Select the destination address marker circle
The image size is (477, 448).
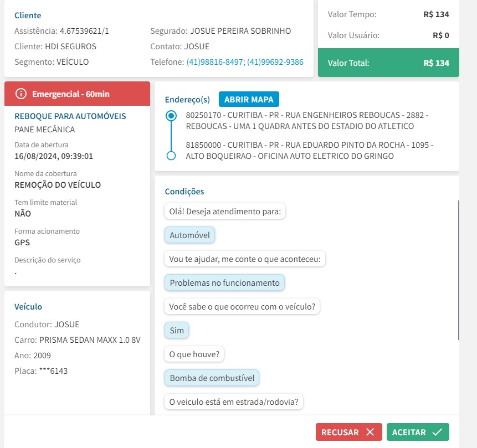click(x=171, y=156)
